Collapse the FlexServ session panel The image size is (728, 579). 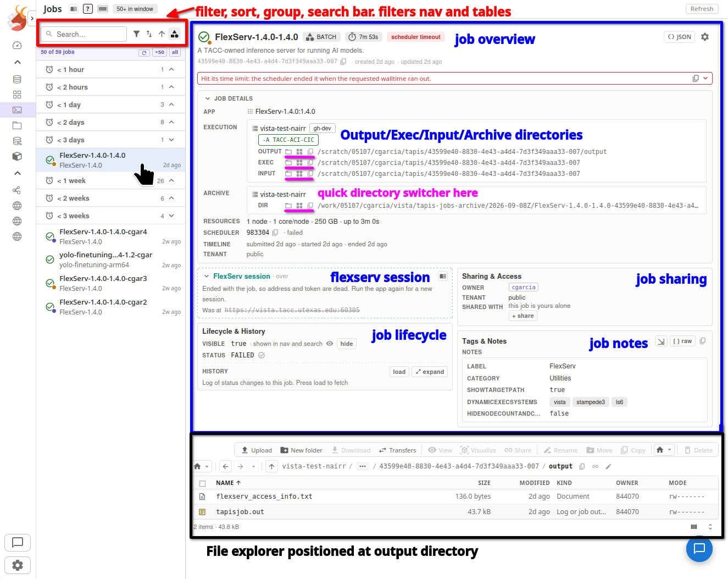coord(207,276)
